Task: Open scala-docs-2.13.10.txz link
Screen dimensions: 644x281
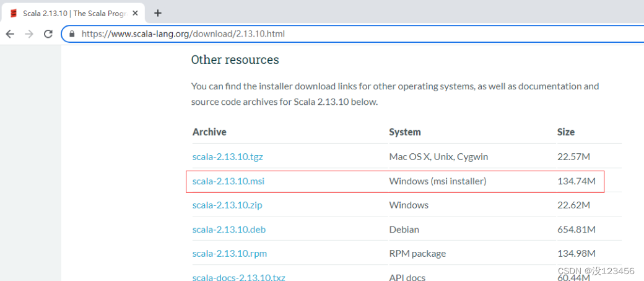Action: (x=238, y=277)
